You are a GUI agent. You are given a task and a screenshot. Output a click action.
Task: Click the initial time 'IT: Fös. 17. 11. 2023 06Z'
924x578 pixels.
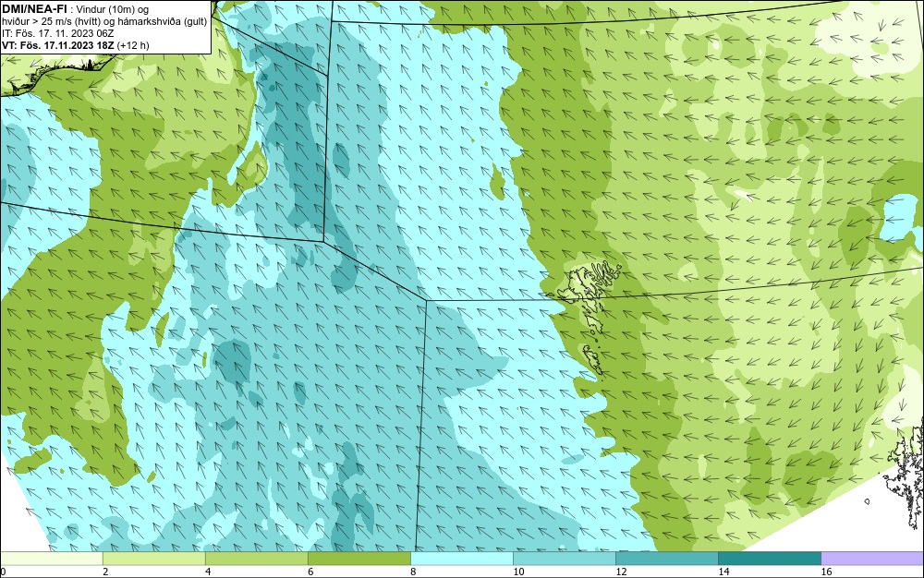pos(57,33)
